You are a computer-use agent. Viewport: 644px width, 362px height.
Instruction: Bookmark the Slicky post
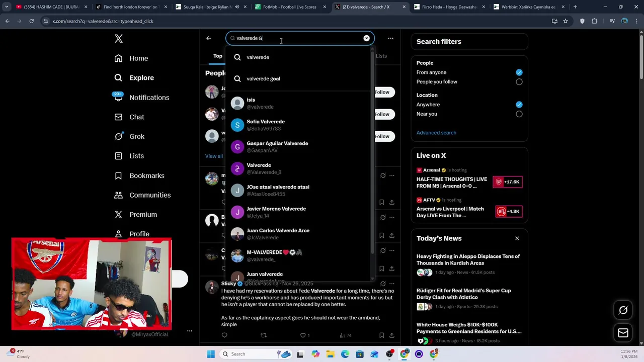tap(381, 335)
